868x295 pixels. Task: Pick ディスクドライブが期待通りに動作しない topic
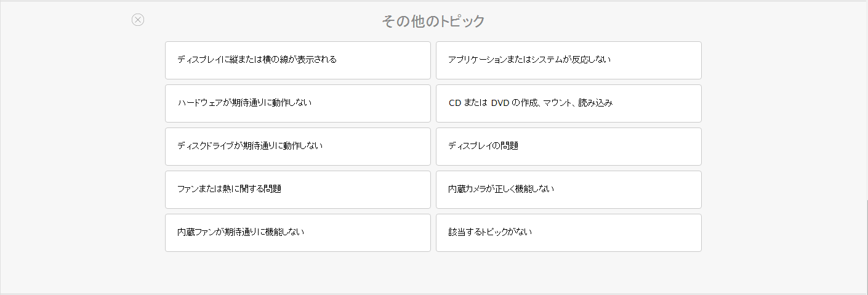(298, 147)
